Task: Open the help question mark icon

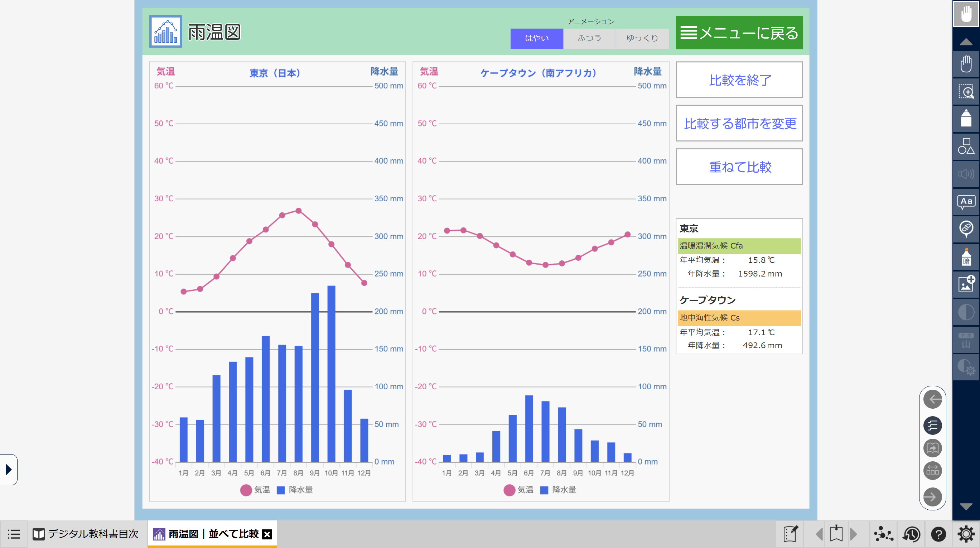Action: [938, 534]
